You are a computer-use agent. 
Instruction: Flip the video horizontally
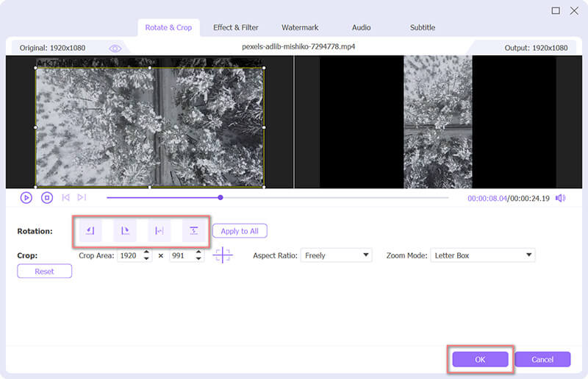[159, 230]
